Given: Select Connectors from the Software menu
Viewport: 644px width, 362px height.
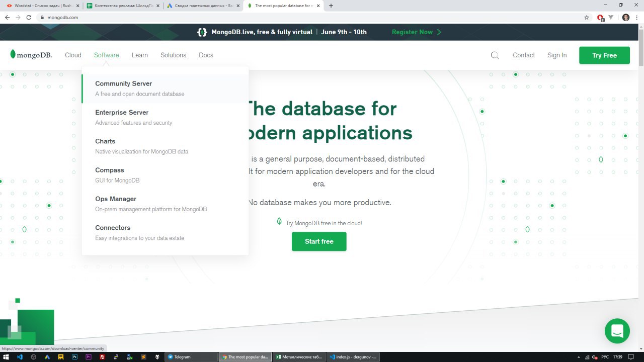Looking at the screenshot, I should [165, 232].
